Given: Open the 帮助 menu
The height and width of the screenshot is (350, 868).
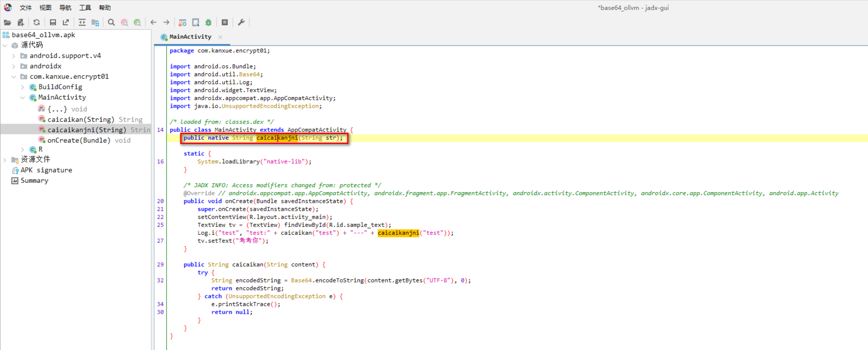Looking at the screenshot, I should [x=105, y=8].
